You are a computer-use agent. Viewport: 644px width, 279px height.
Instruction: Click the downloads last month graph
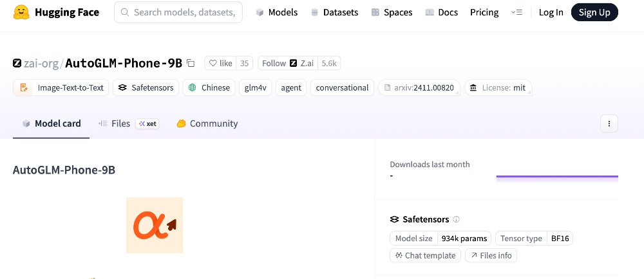(557, 176)
